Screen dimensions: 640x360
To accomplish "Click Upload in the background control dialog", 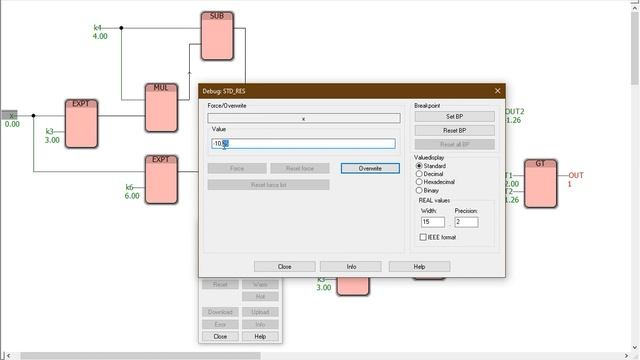I will (x=260, y=312).
